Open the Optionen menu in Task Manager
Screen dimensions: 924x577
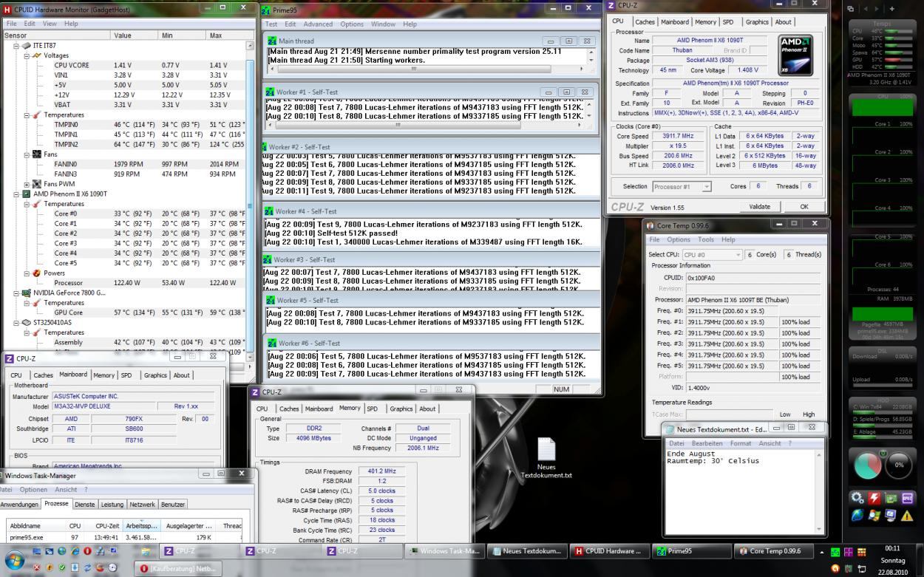point(33,489)
